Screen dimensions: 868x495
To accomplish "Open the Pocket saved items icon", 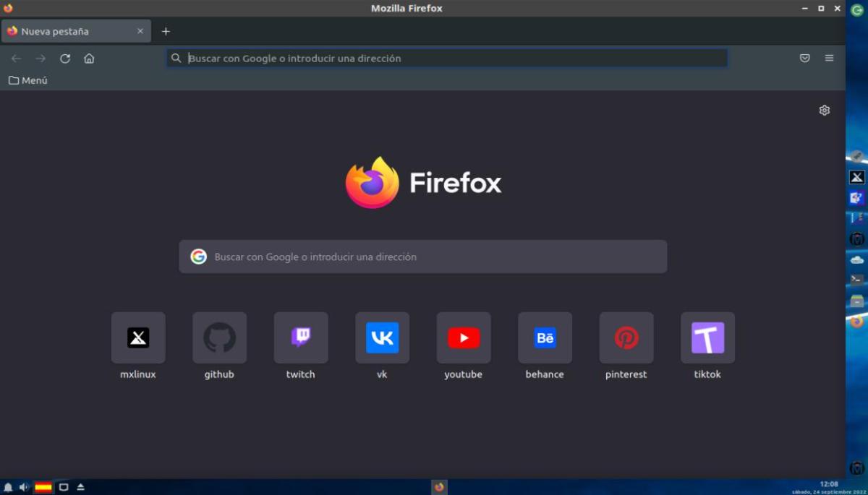I will click(x=804, y=59).
